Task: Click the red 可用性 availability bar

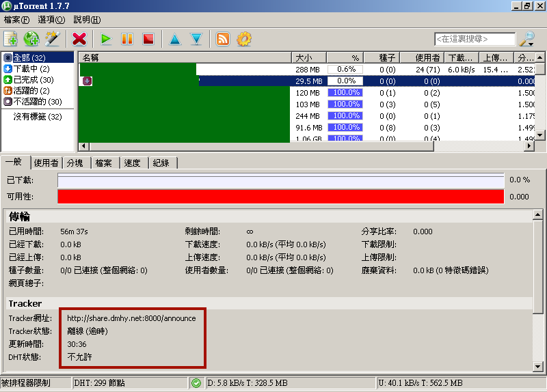Action: pyautogui.click(x=281, y=197)
